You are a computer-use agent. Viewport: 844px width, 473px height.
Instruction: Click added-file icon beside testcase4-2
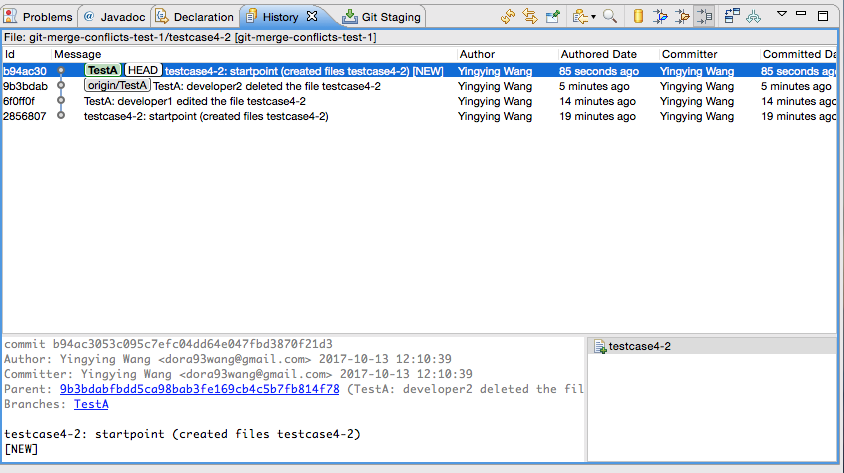(x=600, y=347)
